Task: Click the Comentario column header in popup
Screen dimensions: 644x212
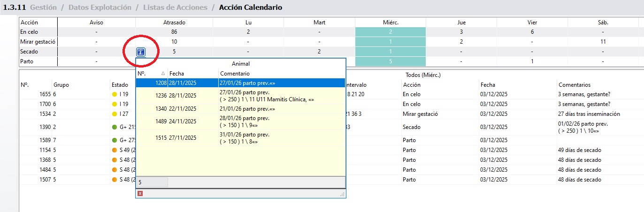Action: (282, 74)
